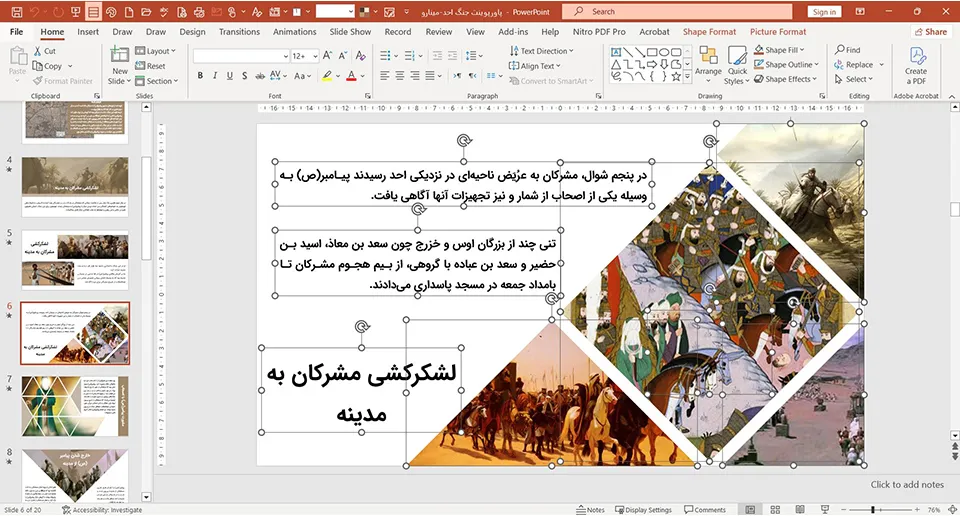Apply the red font color
This screenshot has width=960, height=516.
click(x=351, y=75)
